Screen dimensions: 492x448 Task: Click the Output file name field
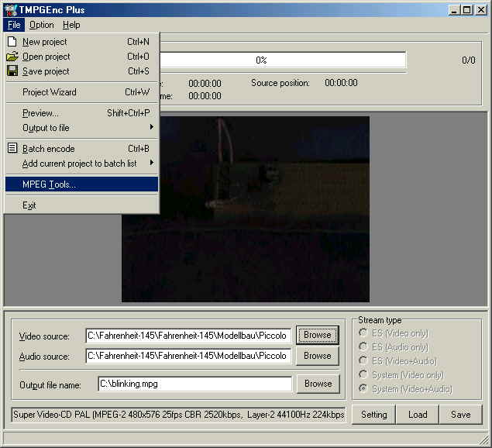coord(194,384)
